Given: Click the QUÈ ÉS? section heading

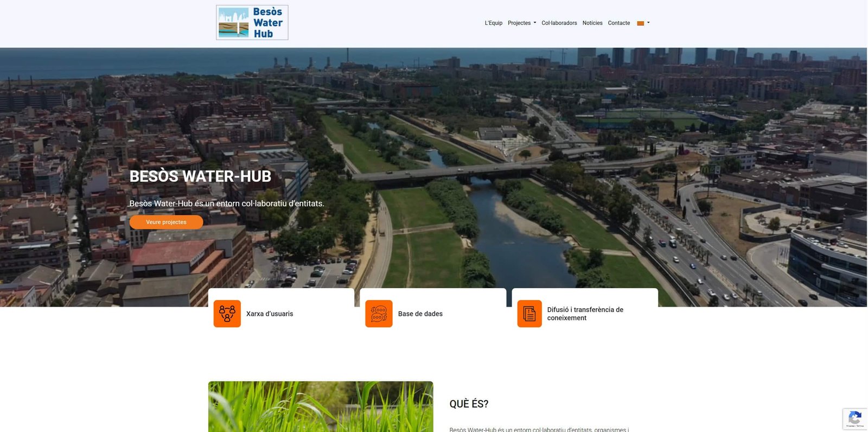Looking at the screenshot, I should (x=469, y=404).
